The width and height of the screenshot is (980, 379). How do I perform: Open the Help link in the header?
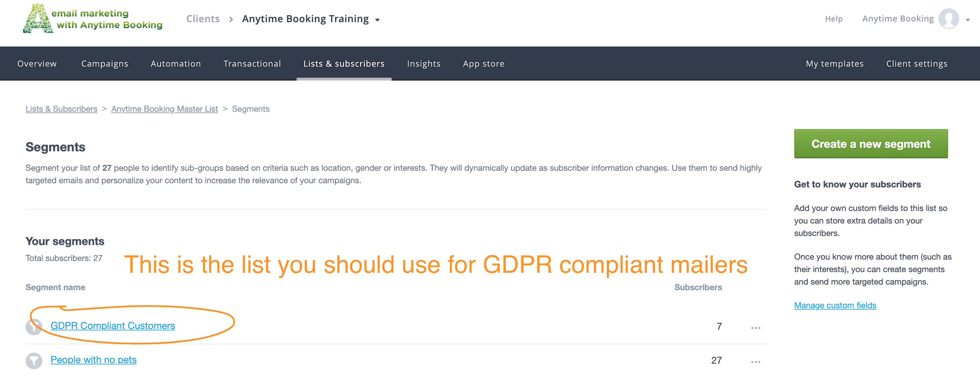coord(833,19)
